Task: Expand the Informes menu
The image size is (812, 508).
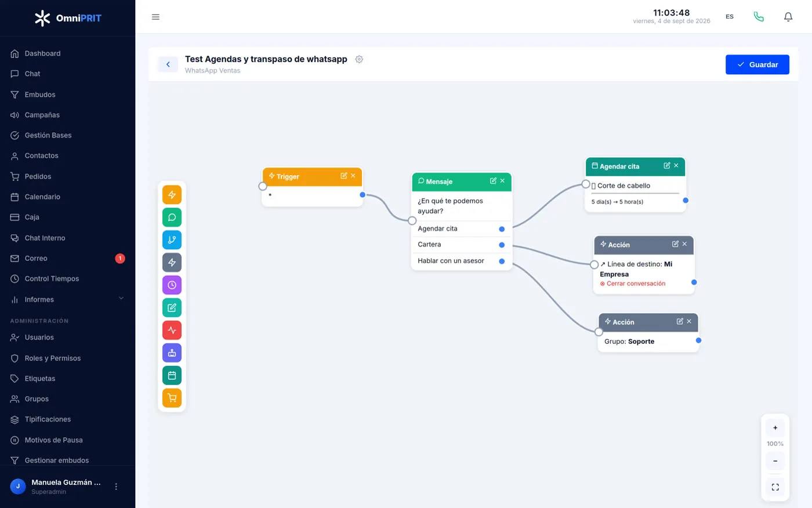Action: point(67,299)
